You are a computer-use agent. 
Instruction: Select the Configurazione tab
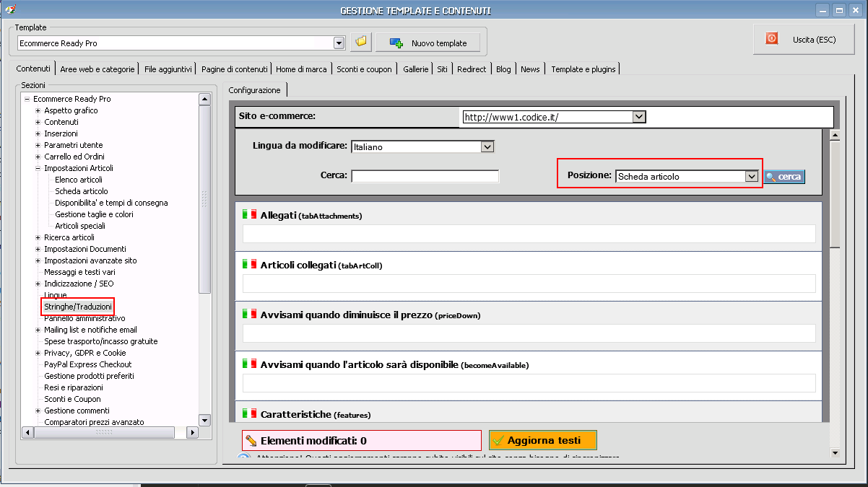[x=255, y=90]
